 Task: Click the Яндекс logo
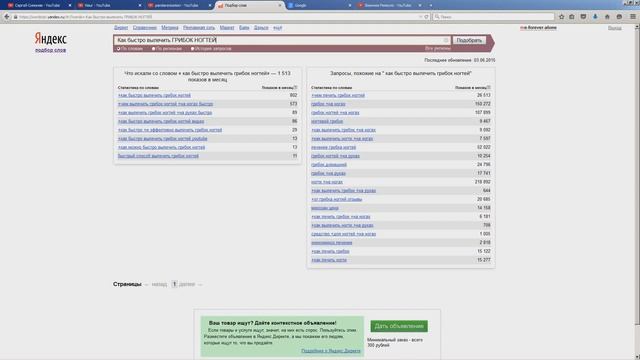pyautogui.click(x=50, y=39)
